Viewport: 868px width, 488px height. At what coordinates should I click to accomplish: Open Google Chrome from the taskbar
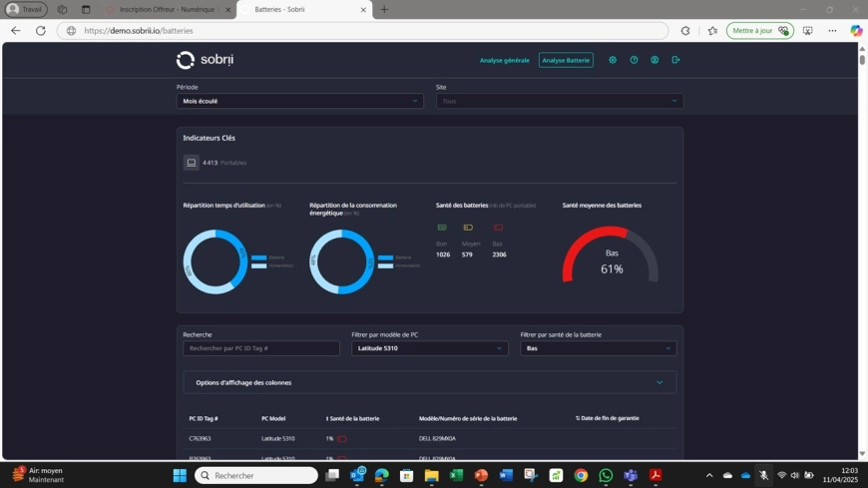click(581, 475)
